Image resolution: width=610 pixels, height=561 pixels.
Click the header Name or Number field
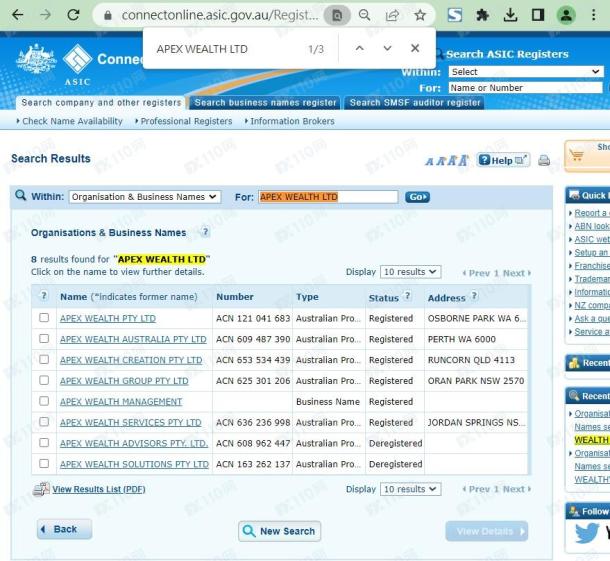(526, 88)
